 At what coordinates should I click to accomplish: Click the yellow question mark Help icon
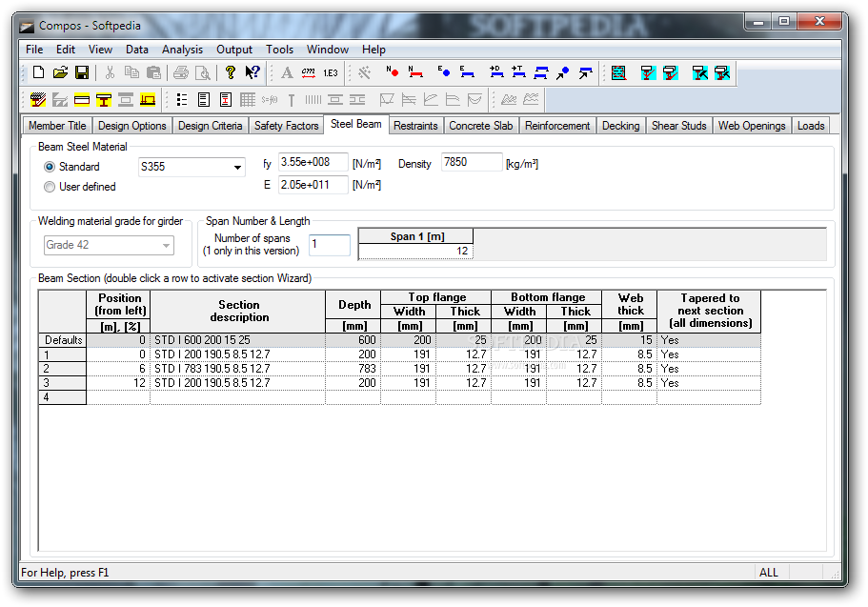pyautogui.click(x=231, y=72)
